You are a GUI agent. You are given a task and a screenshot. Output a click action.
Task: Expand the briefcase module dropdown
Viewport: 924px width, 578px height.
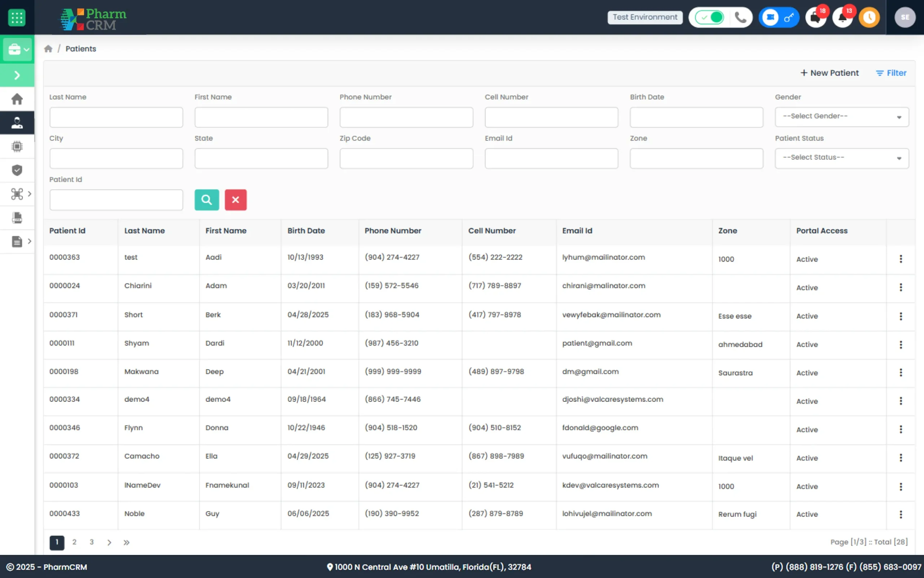[x=17, y=49]
